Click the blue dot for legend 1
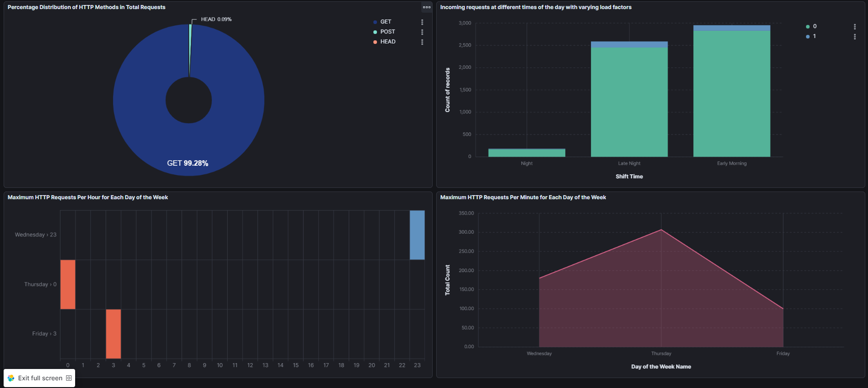Viewport: 868px width, 388px height. (x=808, y=37)
